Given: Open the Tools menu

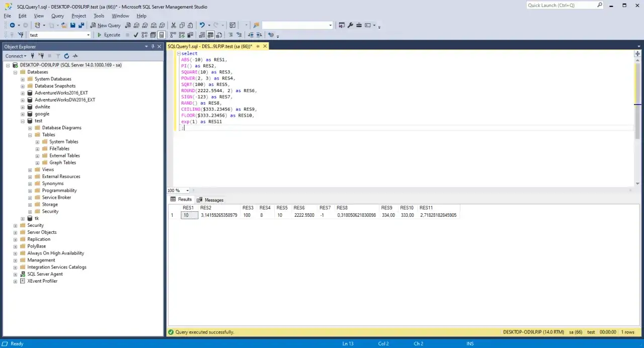Looking at the screenshot, I should tap(99, 16).
